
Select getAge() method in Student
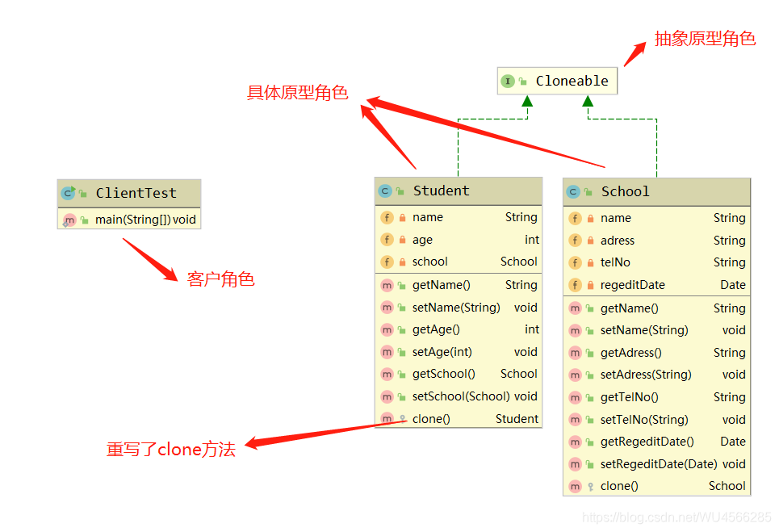[458, 329]
